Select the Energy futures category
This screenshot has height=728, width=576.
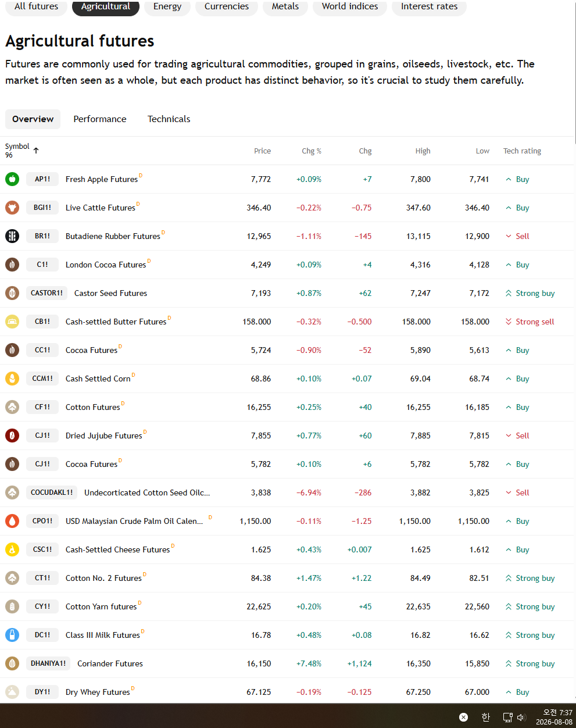(x=167, y=6)
